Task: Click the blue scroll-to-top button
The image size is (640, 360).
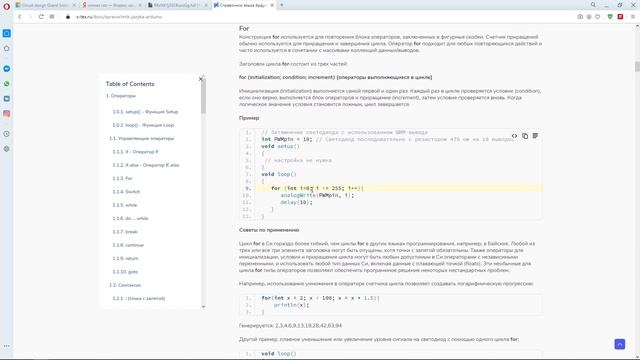Action: pos(620,344)
